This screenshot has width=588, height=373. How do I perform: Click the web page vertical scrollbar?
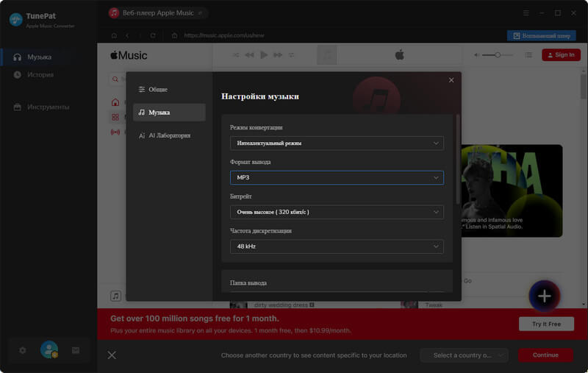point(583,86)
